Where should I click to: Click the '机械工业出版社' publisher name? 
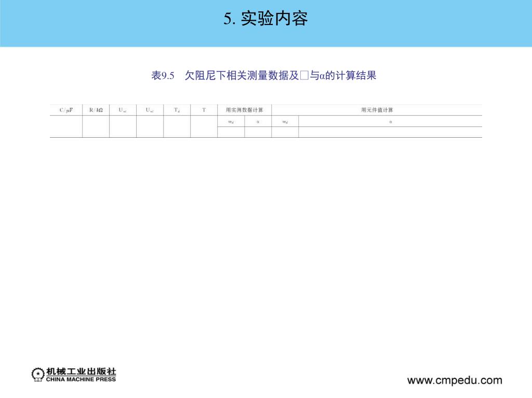click(x=81, y=372)
